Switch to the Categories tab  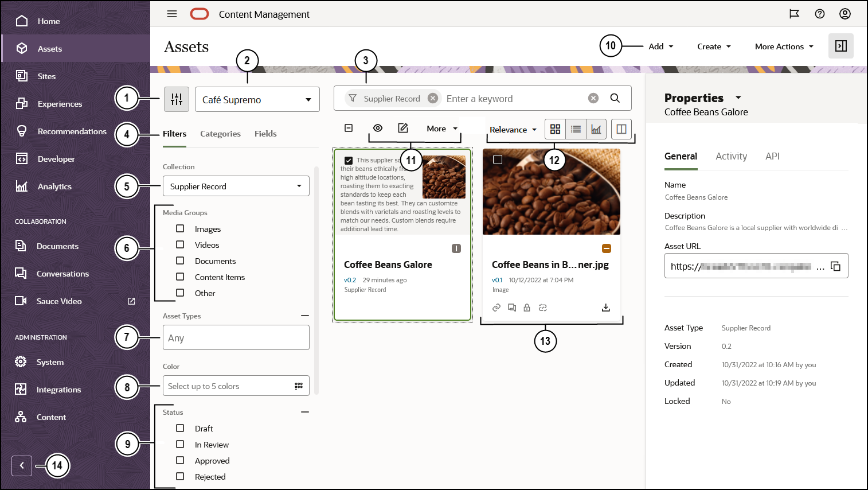click(220, 134)
